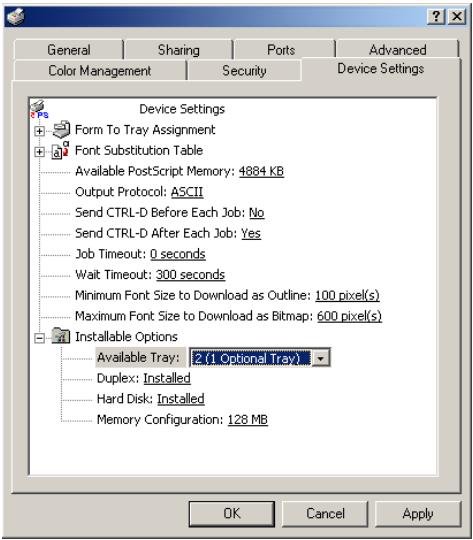
Task: Select the 'Job Timeout:' label
Action: pyautogui.click(x=111, y=254)
